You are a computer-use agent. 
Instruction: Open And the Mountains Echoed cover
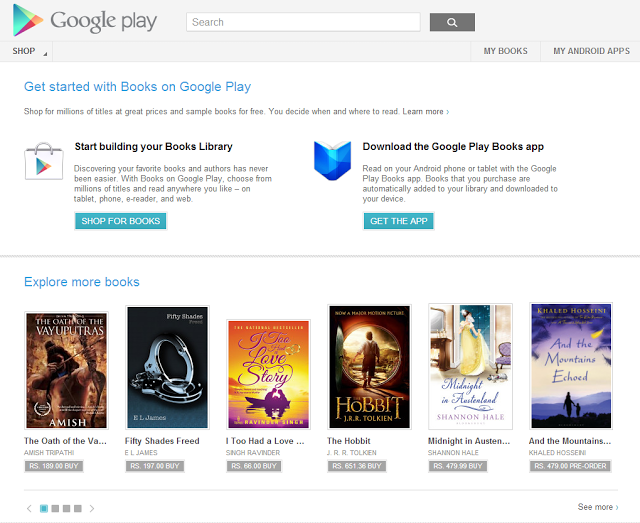click(571, 366)
